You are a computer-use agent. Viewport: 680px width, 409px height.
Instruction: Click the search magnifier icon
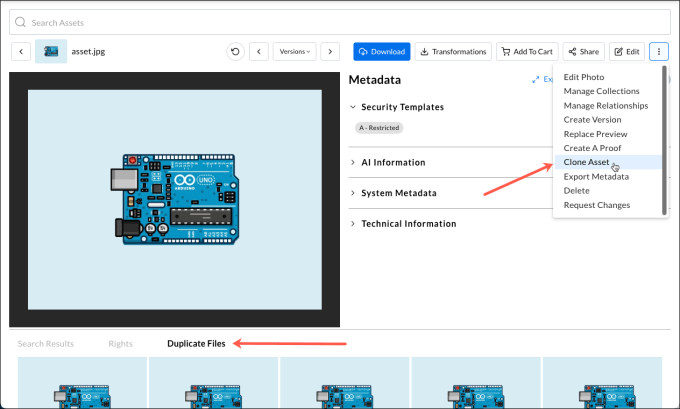(20, 22)
